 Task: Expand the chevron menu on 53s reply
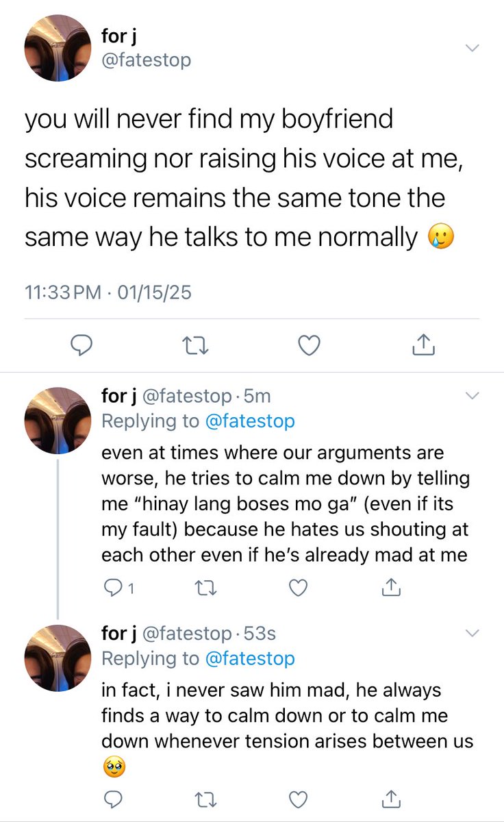(x=473, y=633)
